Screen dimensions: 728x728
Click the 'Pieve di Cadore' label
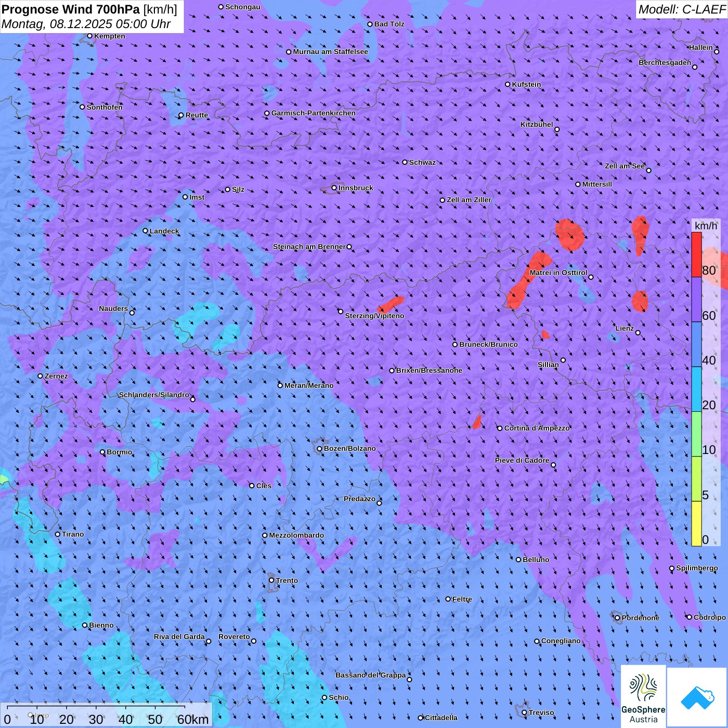point(522,460)
